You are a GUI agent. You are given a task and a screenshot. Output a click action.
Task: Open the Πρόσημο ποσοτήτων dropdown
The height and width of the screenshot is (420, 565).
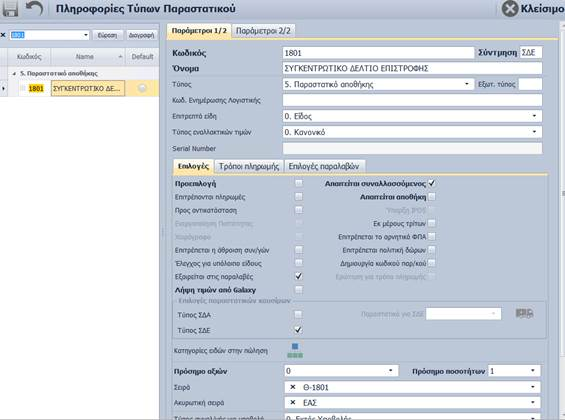tap(533, 371)
